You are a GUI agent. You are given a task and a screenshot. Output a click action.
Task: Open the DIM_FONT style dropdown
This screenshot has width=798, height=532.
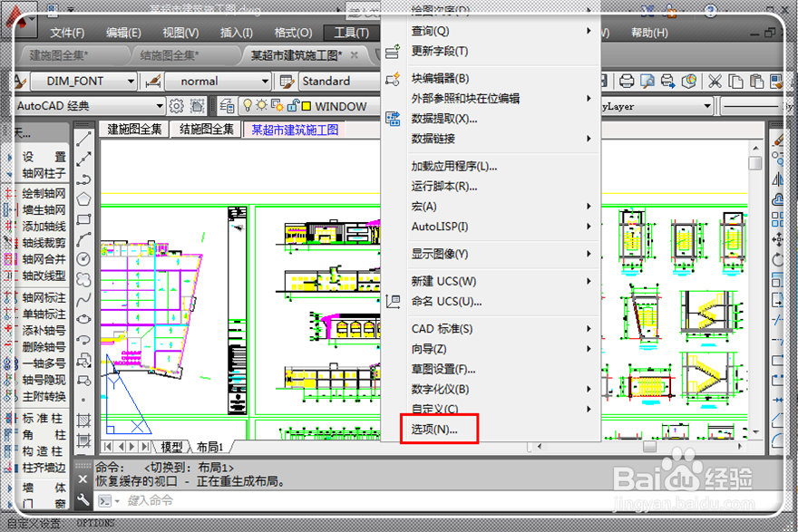pos(131,81)
